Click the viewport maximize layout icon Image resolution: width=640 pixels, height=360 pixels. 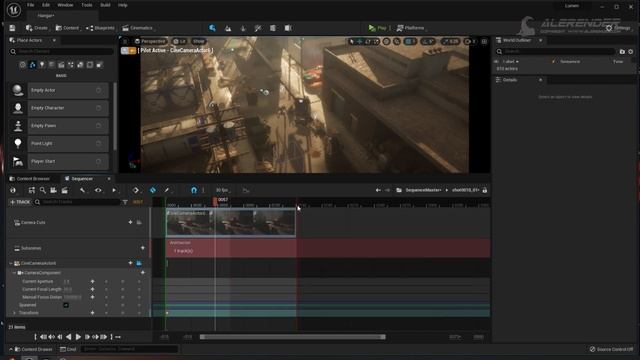tap(484, 41)
